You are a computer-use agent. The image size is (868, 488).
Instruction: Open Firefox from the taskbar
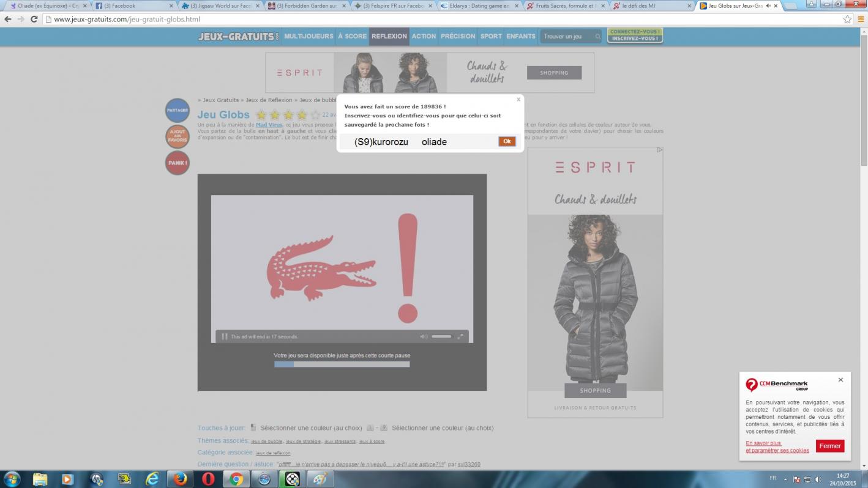(x=180, y=479)
